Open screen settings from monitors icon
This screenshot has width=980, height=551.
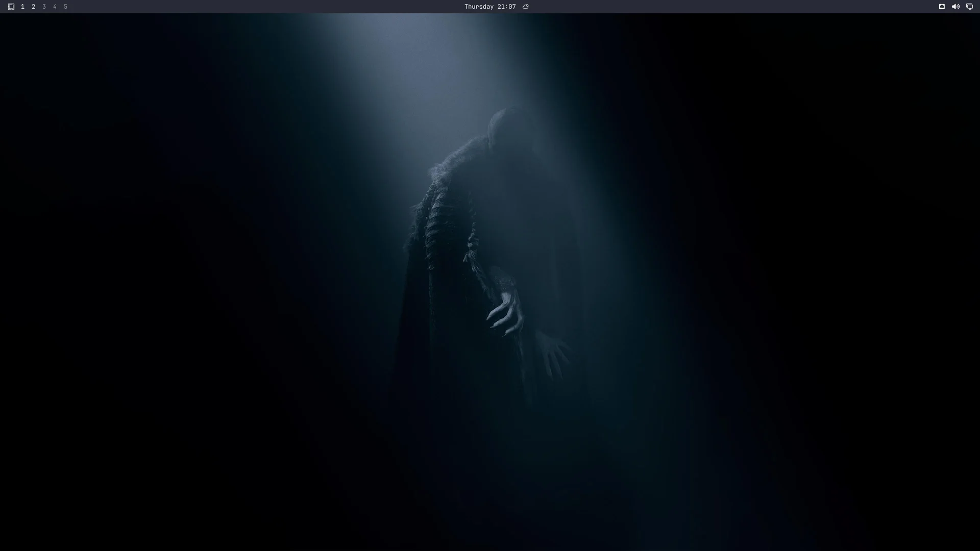click(969, 7)
